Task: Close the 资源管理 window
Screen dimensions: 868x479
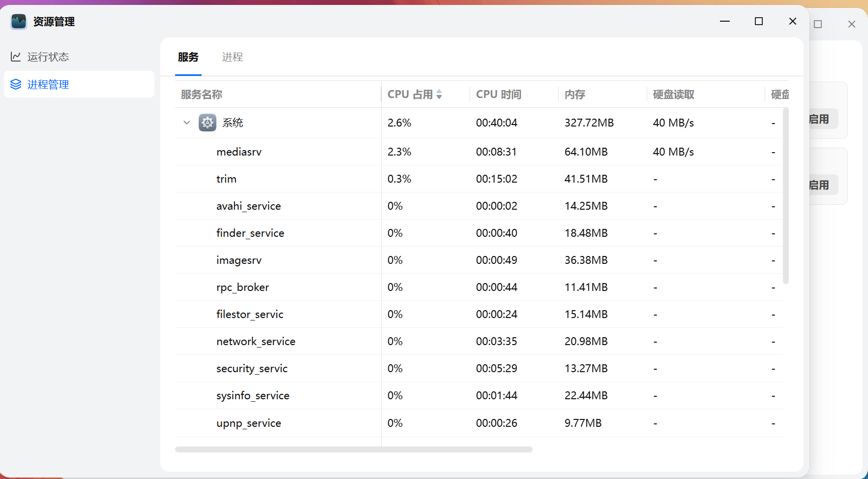Action: [793, 21]
